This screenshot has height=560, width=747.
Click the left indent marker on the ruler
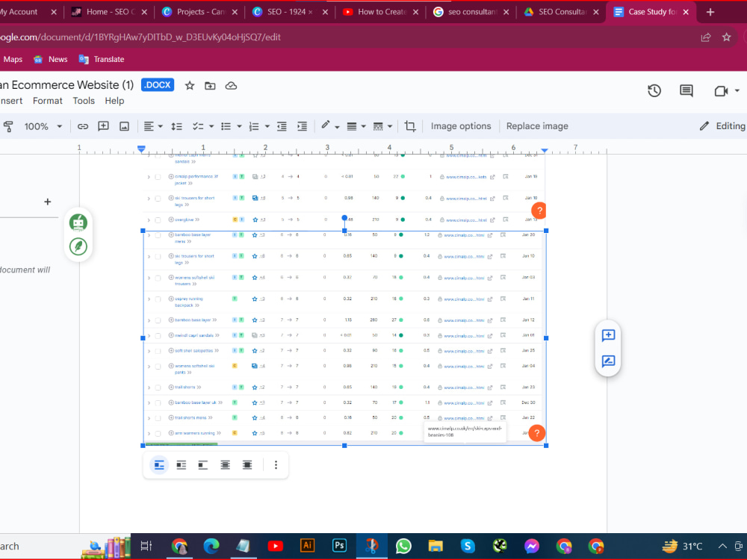coord(141,149)
